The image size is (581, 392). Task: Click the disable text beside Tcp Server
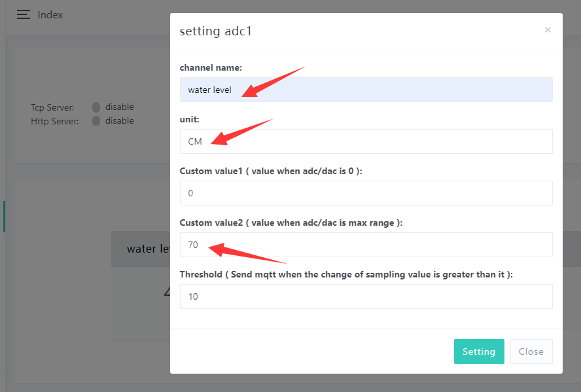pos(119,107)
